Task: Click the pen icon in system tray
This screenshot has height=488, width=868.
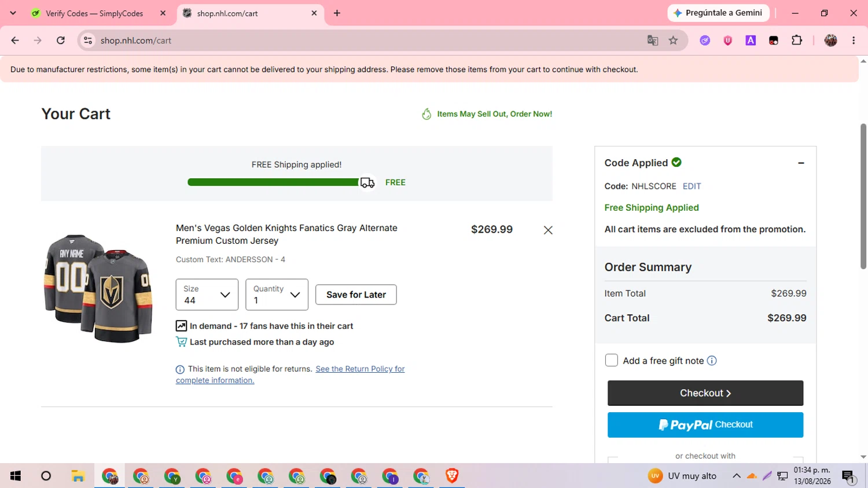Action: 767,476
